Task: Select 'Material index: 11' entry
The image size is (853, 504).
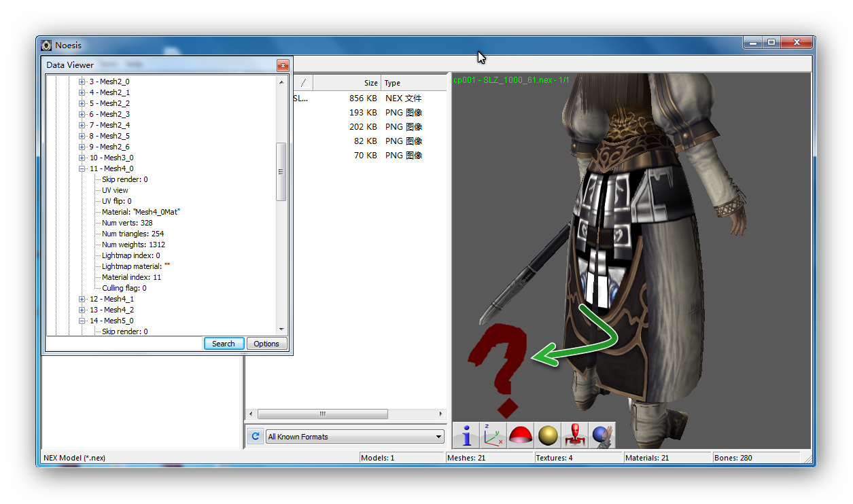Action: click(x=131, y=277)
